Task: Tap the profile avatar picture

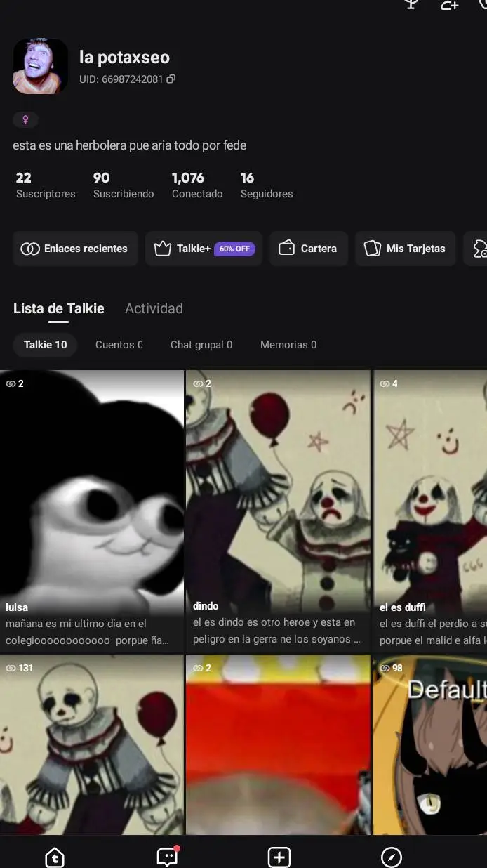Action: [x=40, y=66]
